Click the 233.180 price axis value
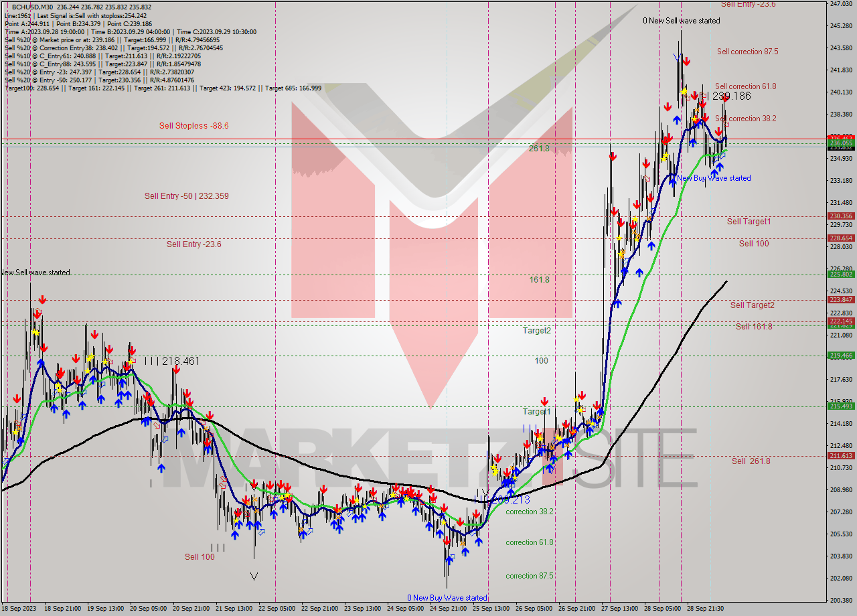The image size is (857, 616). coord(841,181)
